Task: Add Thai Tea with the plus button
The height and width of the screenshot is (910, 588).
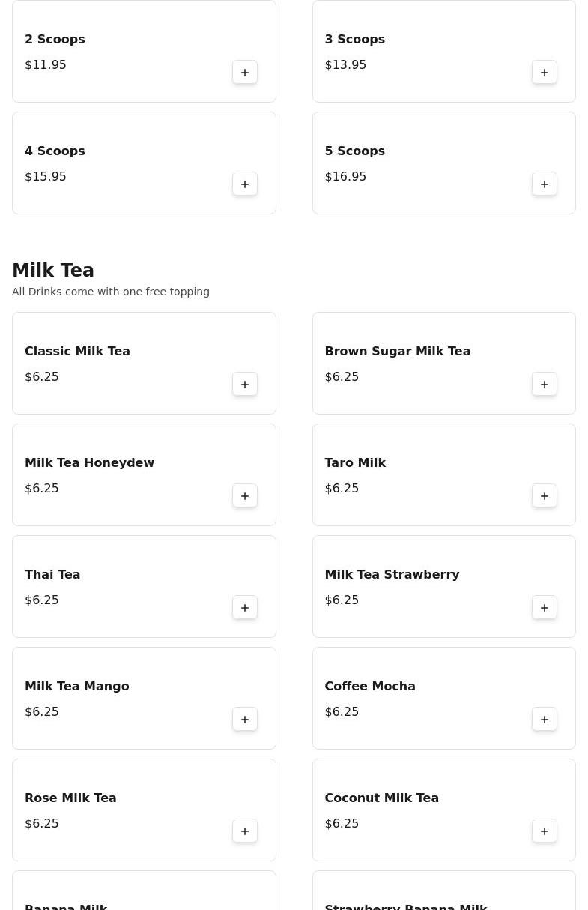Action: pos(245,608)
